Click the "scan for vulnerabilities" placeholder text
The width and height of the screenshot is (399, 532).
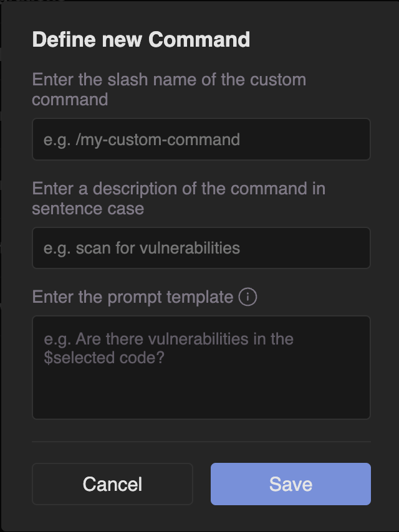tap(158, 248)
